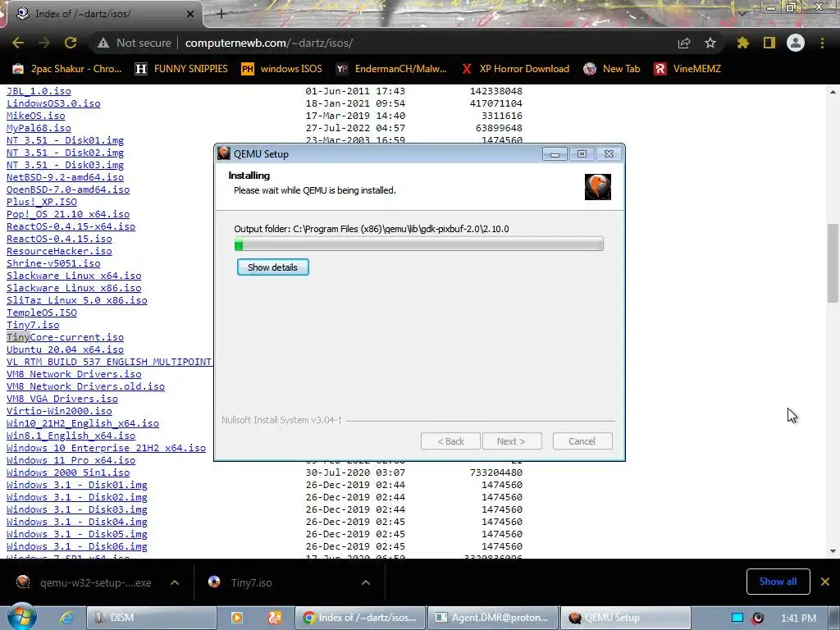This screenshot has width=840, height=630.
Task: Open the LindowsOS3.0.iso link
Action: 53,103
